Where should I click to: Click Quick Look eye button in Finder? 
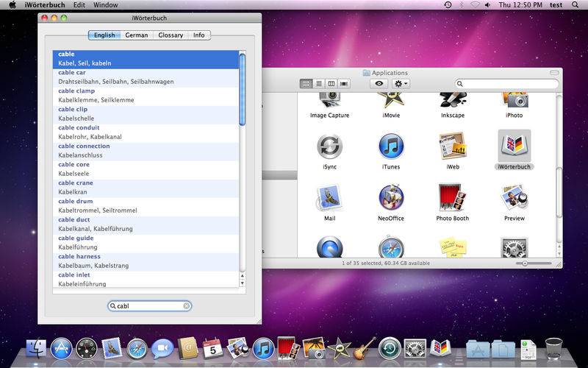tap(379, 83)
